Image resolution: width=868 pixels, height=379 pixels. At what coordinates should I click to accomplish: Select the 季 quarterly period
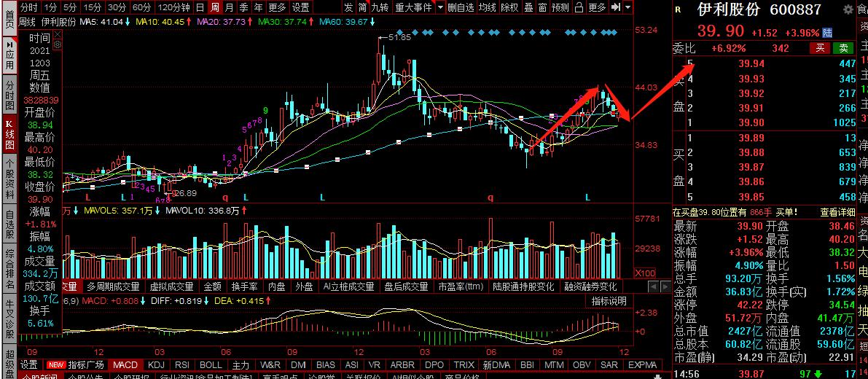(244, 7)
